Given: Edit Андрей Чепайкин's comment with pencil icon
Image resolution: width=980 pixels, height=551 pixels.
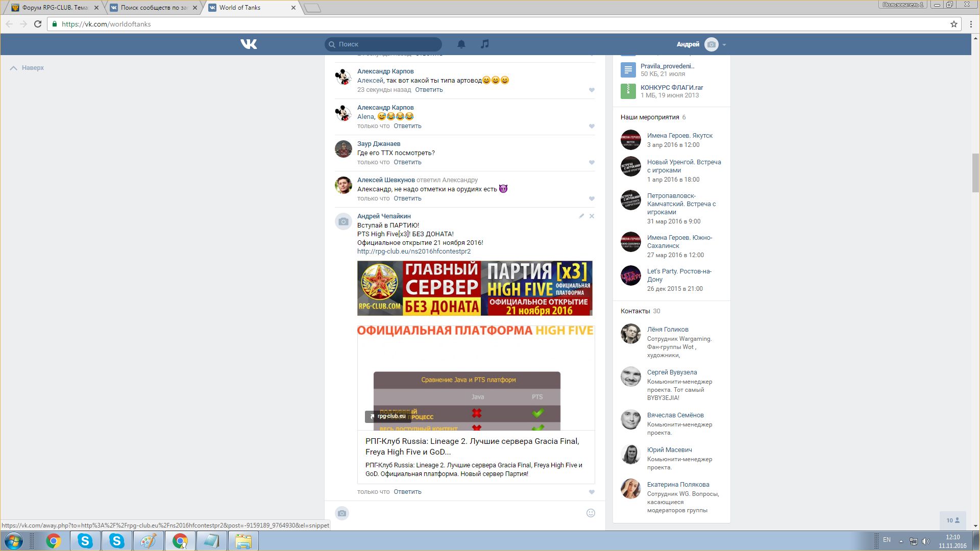Looking at the screenshot, I should coord(581,216).
